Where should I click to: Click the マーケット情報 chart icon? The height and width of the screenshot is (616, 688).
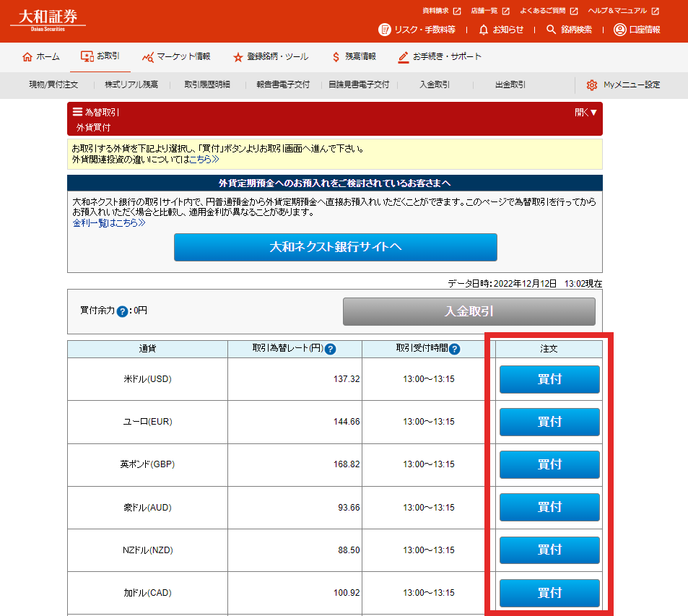pos(148,57)
